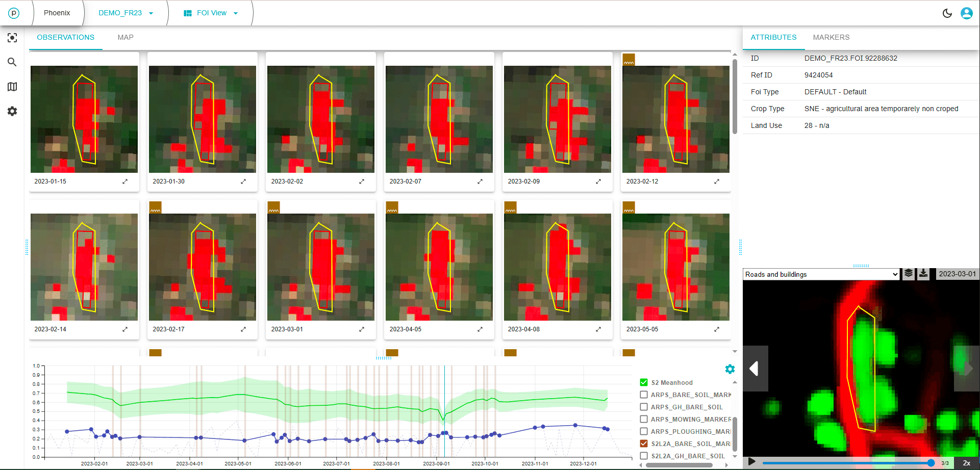Switch to the MARKERS tab
The height and width of the screenshot is (470, 980).
pos(831,37)
